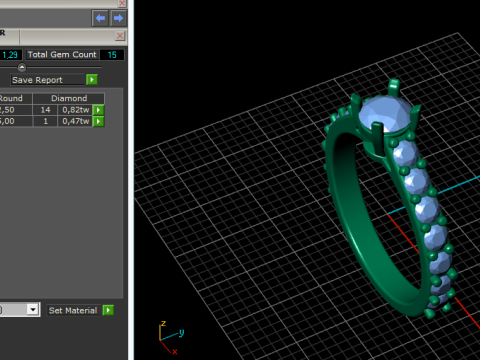Click the XYZ axis indicator in viewport
This screenshot has height=360, width=480.
coord(172,337)
